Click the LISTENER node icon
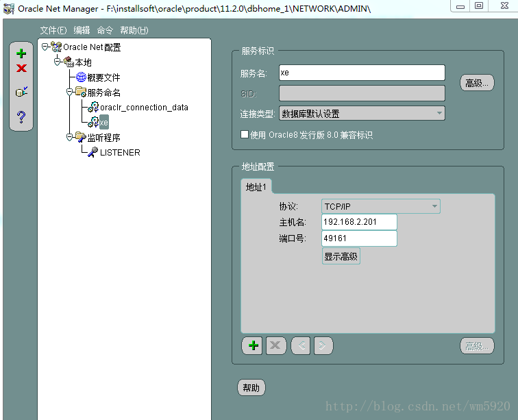The image size is (518, 420). (92, 152)
